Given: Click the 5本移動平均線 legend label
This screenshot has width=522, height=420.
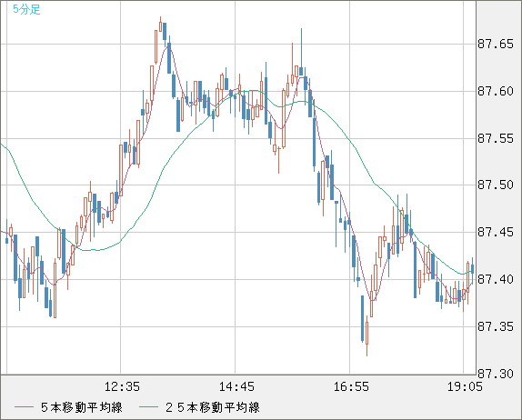Looking at the screenshot, I should coord(82,407).
